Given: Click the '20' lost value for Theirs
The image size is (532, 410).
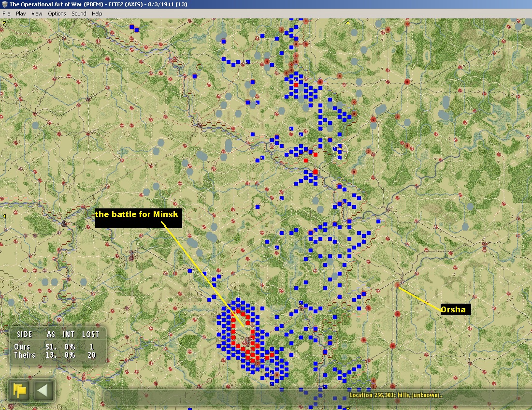Looking at the screenshot, I should 91,355.
